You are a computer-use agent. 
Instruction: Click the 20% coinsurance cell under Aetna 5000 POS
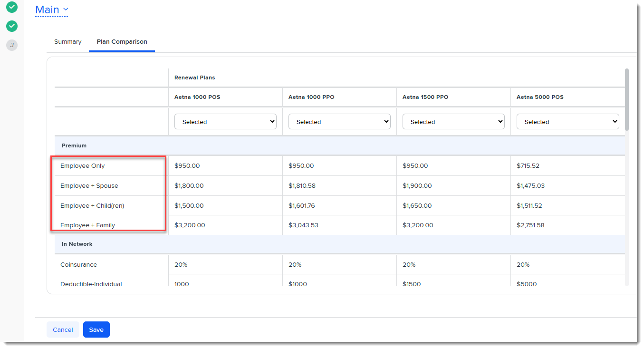[x=523, y=265]
